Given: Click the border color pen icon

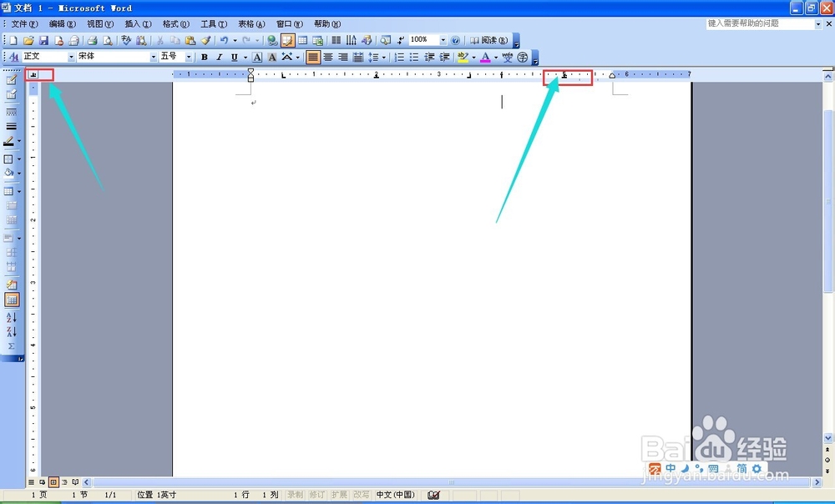Looking at the screenshot, I should tap(9, 142).
